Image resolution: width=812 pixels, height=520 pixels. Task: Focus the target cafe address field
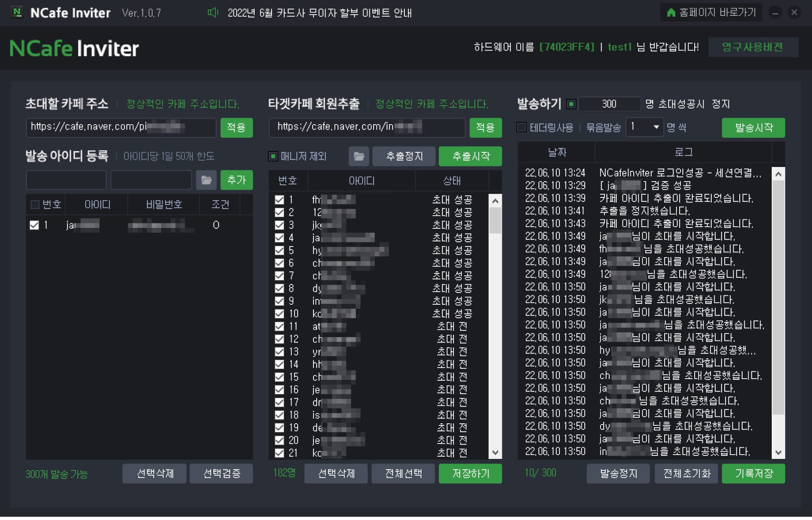(x=367, y=128)
